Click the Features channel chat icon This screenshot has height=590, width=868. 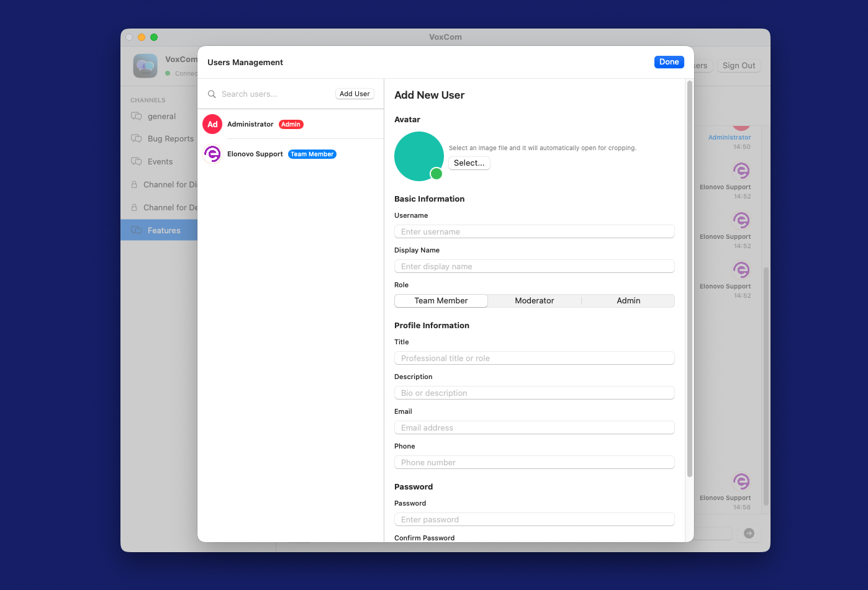[137, 230]
